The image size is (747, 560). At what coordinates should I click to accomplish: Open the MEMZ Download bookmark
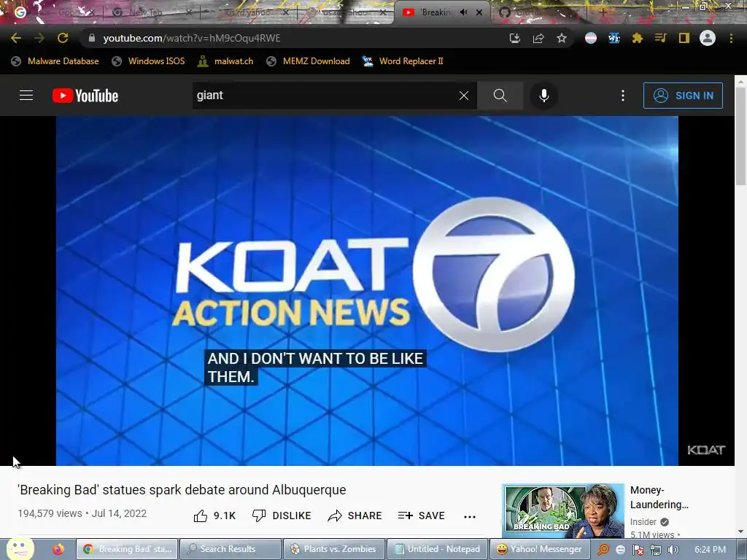(x=309, y=61)
